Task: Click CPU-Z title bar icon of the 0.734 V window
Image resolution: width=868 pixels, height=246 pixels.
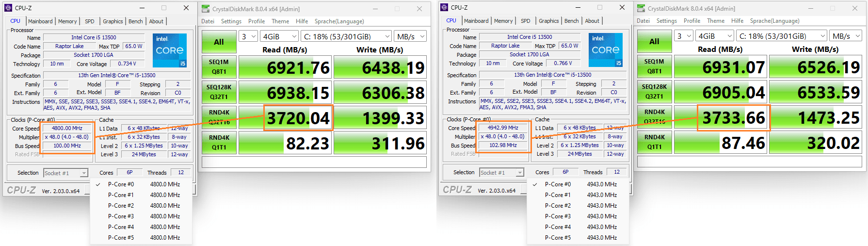Action: click(x=8, y=8)
